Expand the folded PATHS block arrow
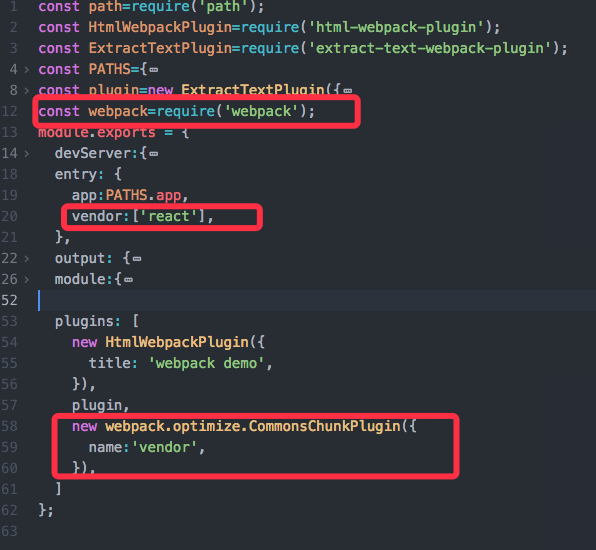 (x=27, y=70)
